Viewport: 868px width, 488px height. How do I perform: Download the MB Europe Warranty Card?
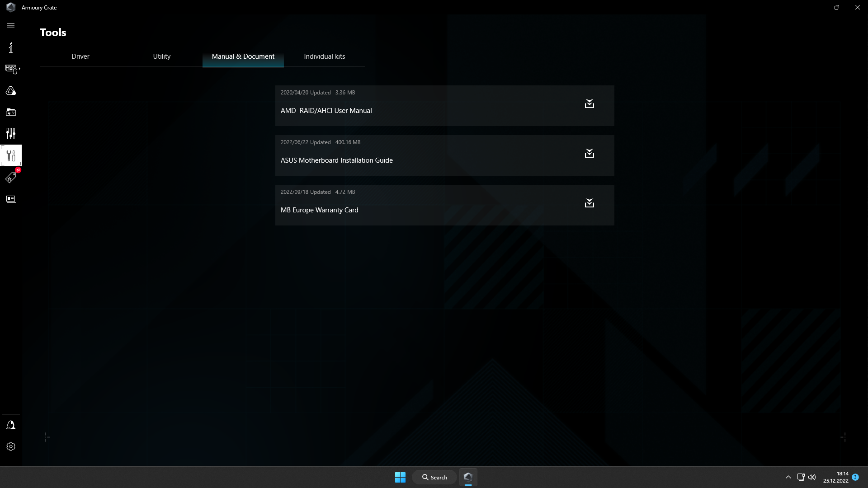click(x=589, y=203)
